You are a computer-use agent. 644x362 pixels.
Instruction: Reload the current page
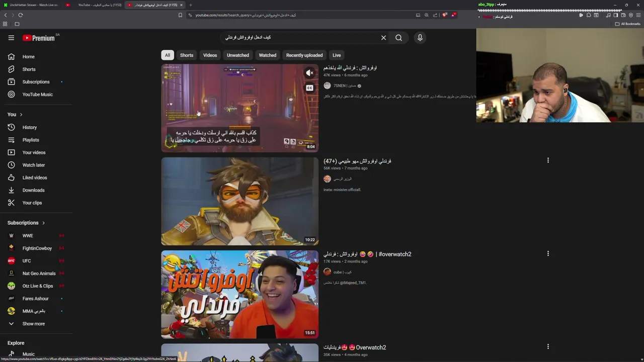point(21,15)
